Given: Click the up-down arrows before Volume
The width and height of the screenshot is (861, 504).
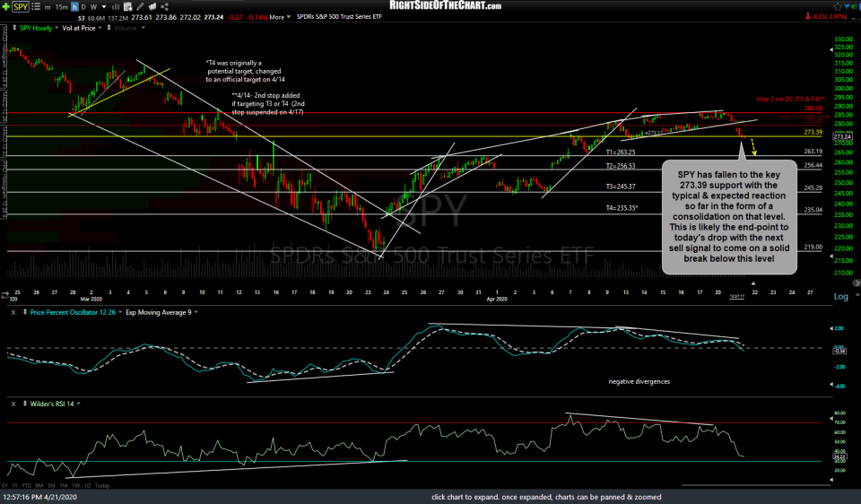Looking at the screenshot, I should pos(109,28).
